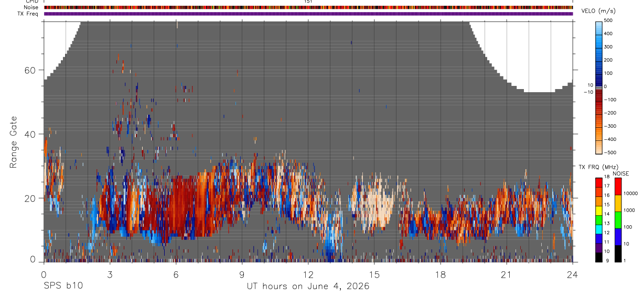Click the '-200' tick on the velocity scale
Viewport: 644px width, 297px height.
coord(609,113)
